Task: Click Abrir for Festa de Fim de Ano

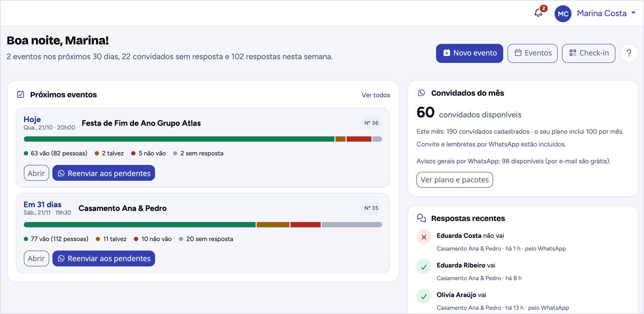Action: coord(36,173)
